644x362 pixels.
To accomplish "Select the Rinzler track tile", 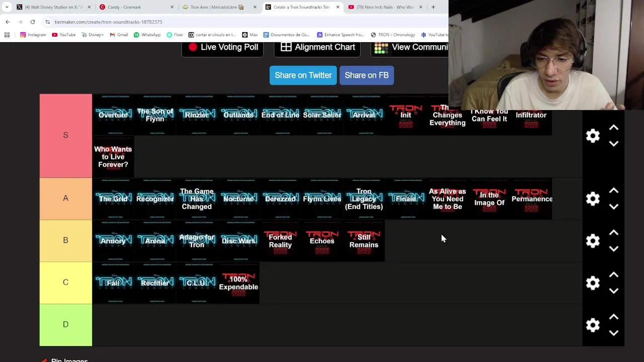I will [197, 115].
